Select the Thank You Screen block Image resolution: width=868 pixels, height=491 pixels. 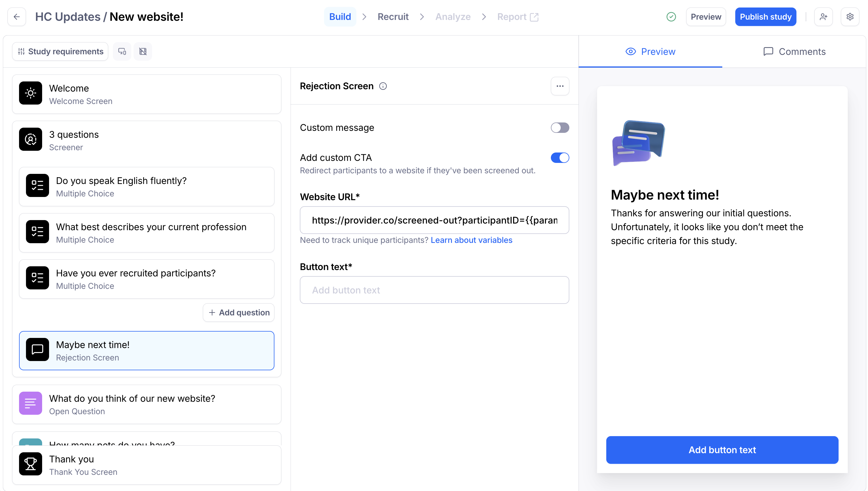147,465
